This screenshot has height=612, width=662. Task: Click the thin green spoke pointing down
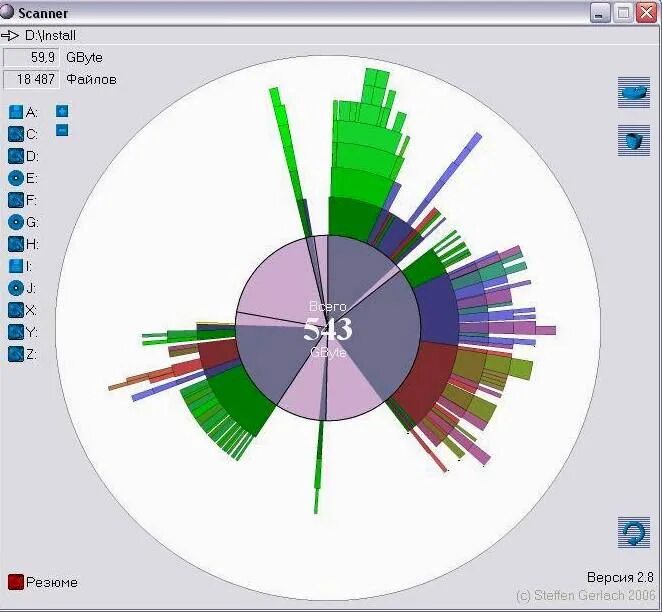319,466
